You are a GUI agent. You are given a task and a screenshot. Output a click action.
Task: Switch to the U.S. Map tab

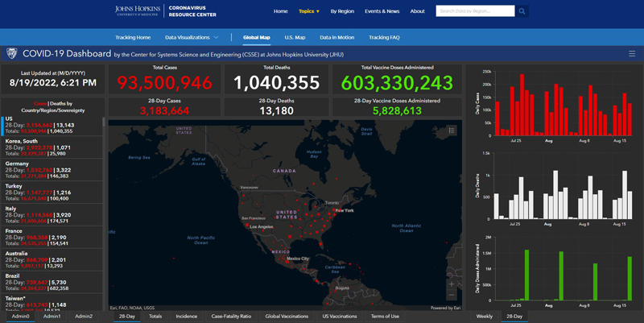tap(295, 37)
